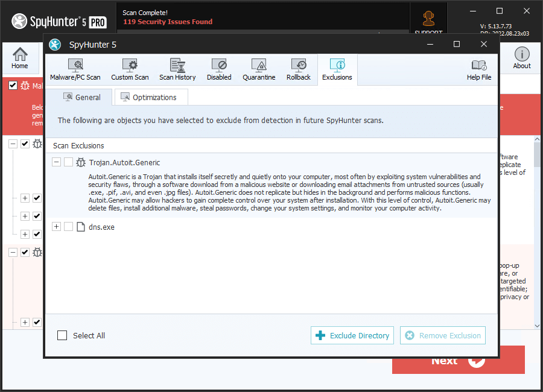Click the Remove Exclusion button
The height and width of the screenshot is (392, 543).
point(442,335)
